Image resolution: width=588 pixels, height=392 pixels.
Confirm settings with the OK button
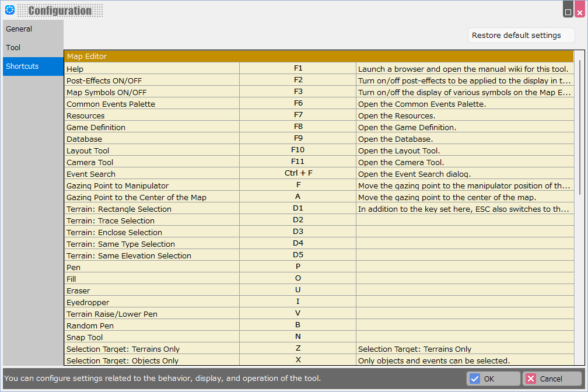point(494,379)
